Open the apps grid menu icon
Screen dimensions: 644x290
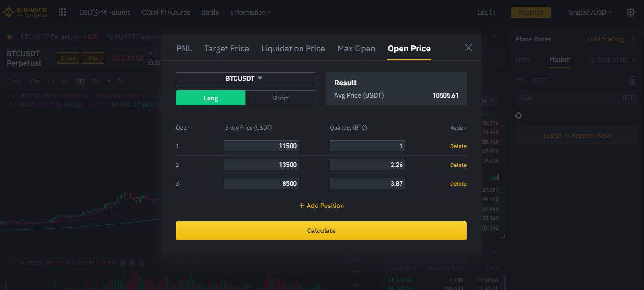[x=62, y=12]
